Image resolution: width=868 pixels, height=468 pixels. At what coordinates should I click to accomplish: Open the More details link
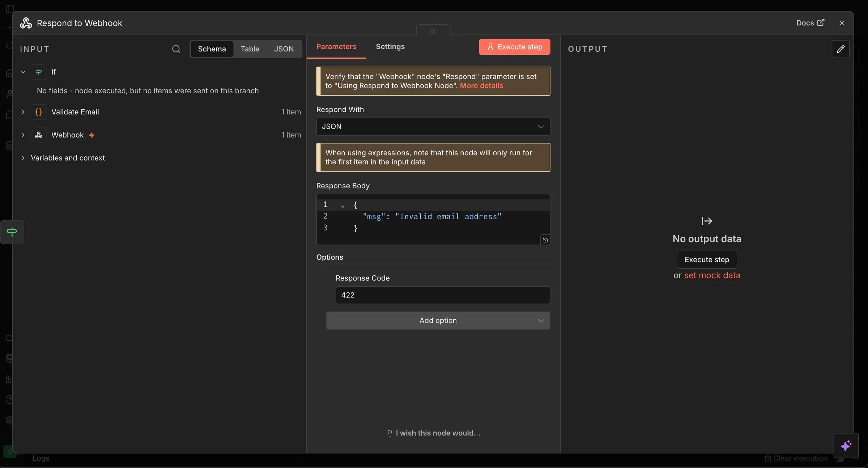click(x=481, y=86)
